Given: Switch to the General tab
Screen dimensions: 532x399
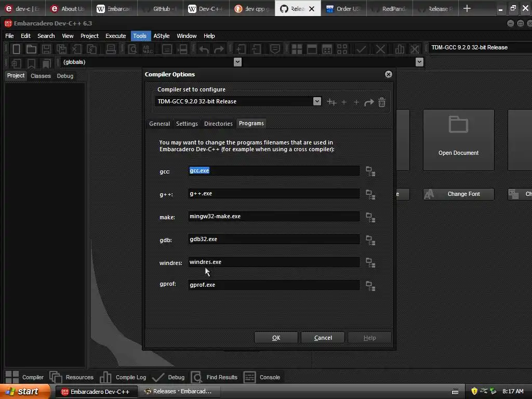Looking at the screenshot, I should (159, 124).
